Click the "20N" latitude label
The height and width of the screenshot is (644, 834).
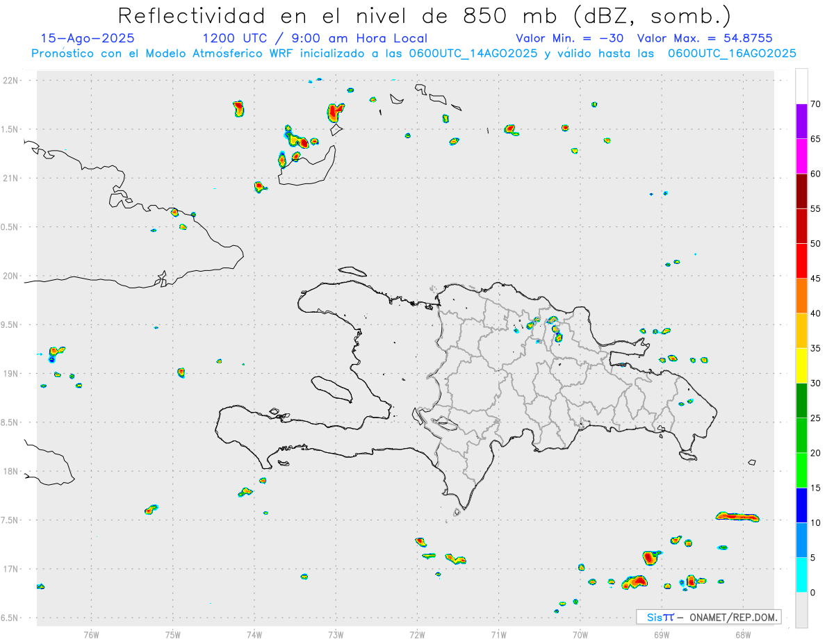[12, 276]
